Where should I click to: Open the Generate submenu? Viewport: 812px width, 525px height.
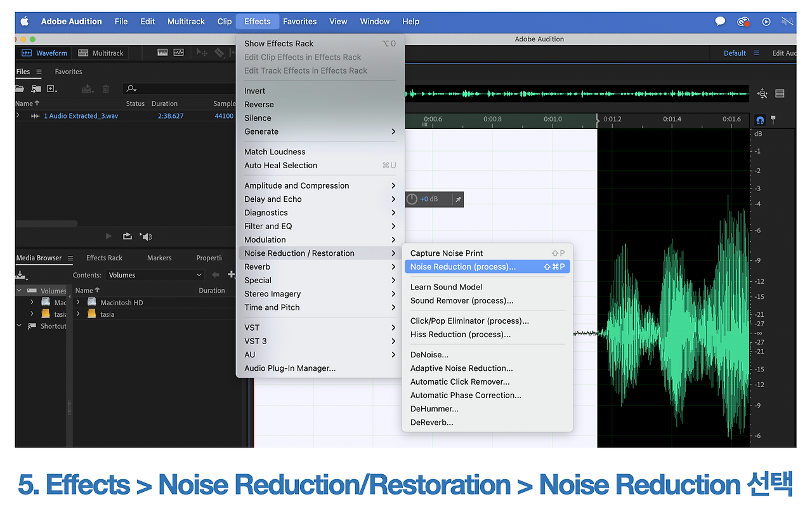pos(320,131)
